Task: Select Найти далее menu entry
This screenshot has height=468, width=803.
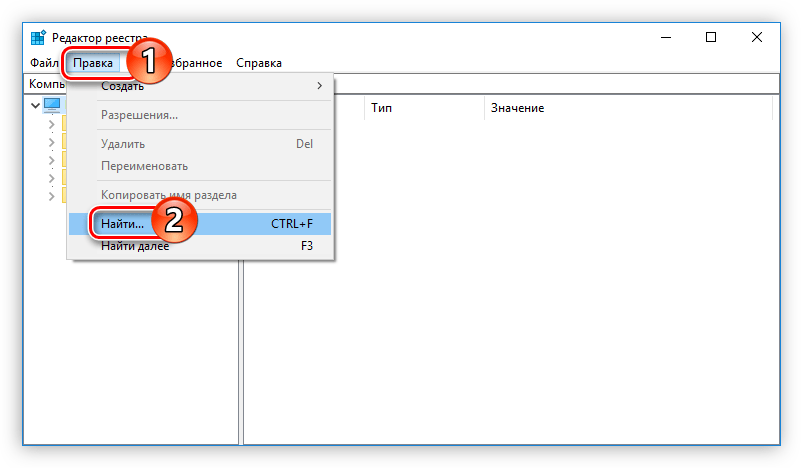Action: [x=135, y=246]
